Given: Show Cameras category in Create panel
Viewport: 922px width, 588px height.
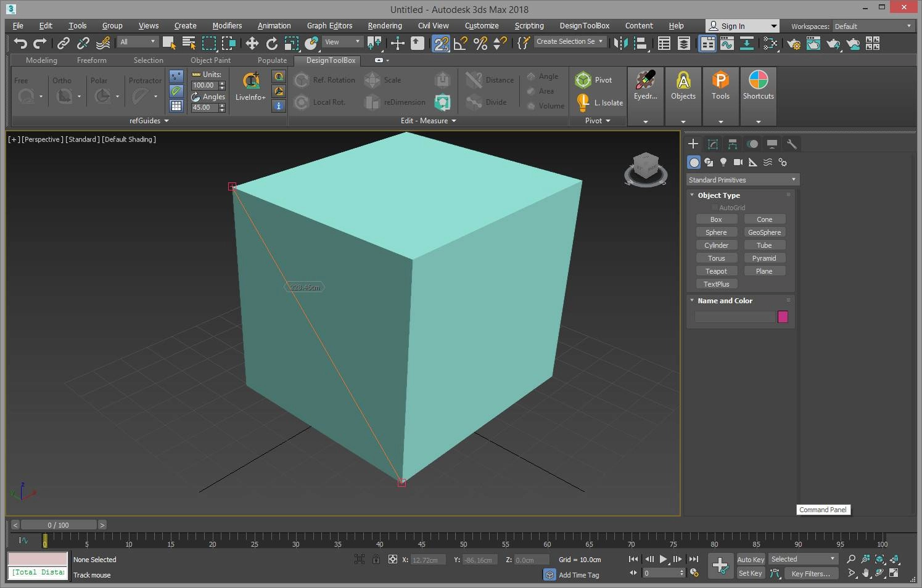Looking at the screenshot, I should 738,162.
